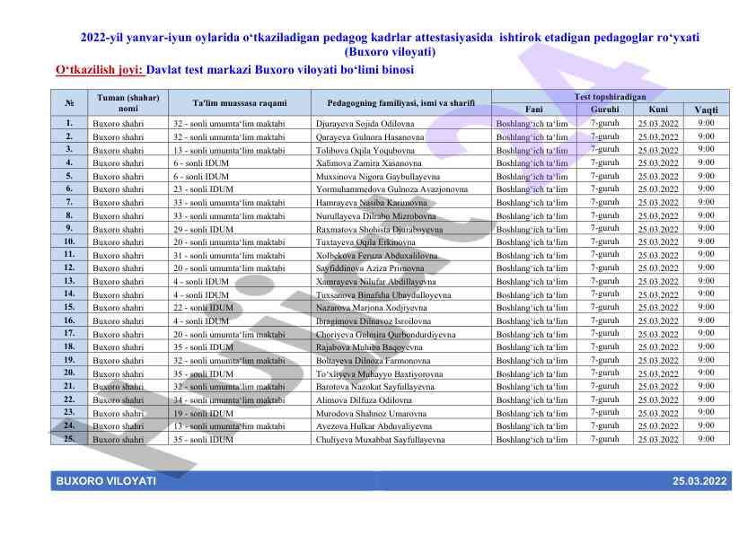
Task: Click the name 'To'xliyeva Muhayyo Baxtiyorovna'
Action: 379,374
